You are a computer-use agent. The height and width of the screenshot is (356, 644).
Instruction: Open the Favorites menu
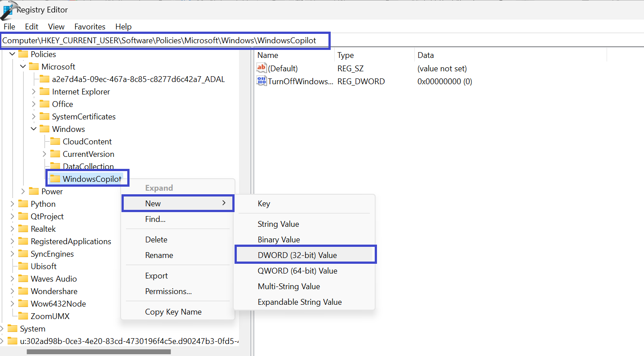coord(90,27)
